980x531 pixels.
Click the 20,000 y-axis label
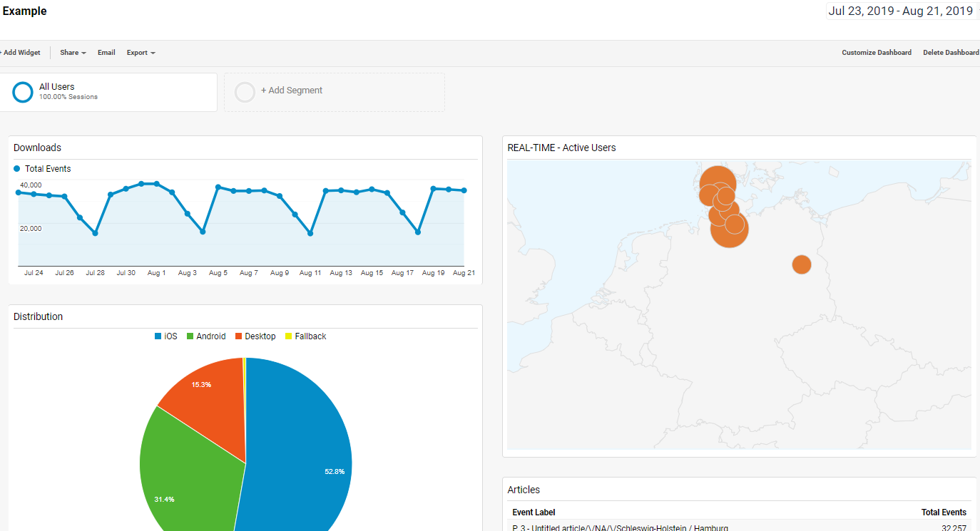31,229
